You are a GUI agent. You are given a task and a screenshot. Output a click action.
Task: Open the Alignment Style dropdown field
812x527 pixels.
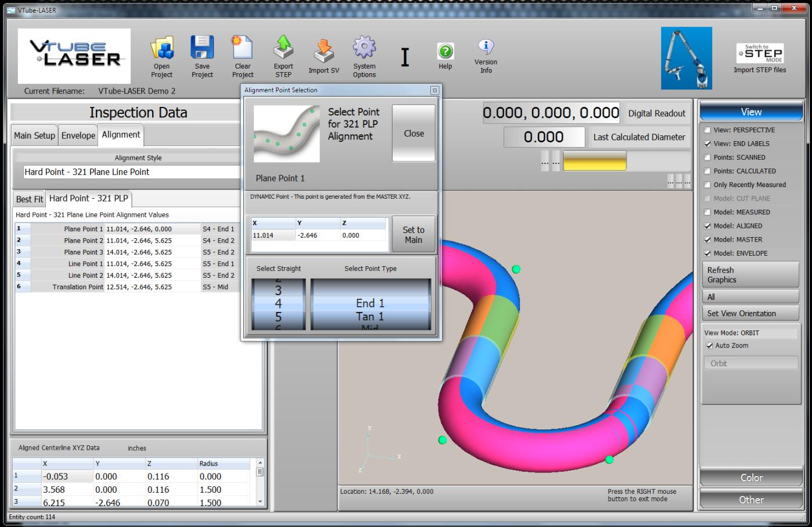[131, 172]
